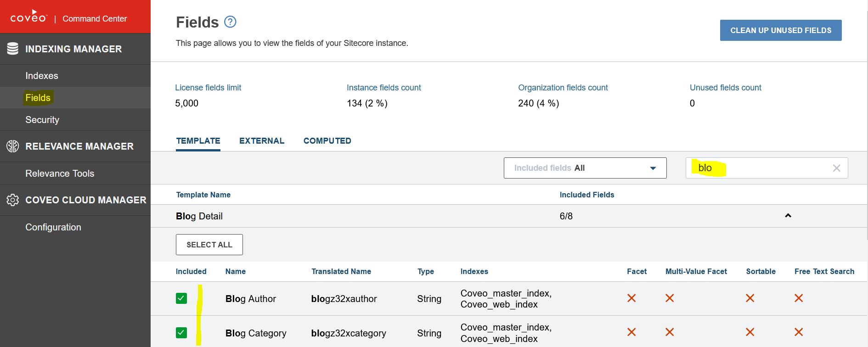Clear the search box with the X icon
This screenshot has height=347, width=868.
point(836,168)
